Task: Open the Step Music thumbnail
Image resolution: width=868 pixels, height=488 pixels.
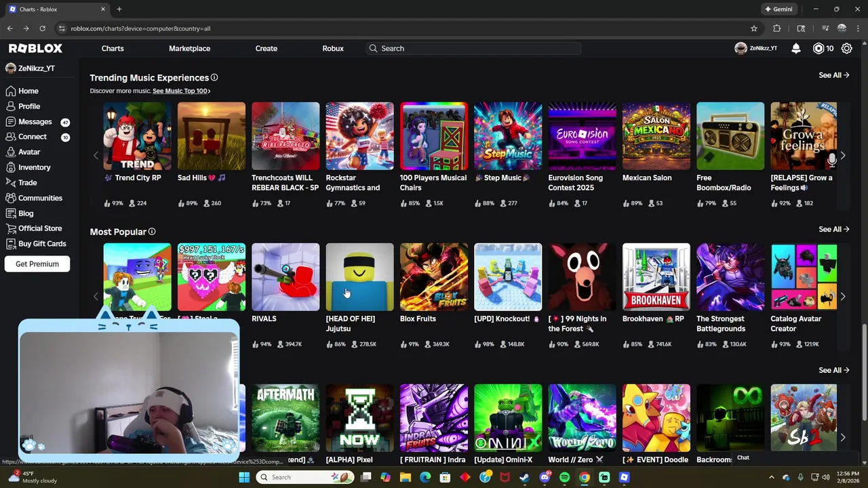Action: click(x=508, y=136)
